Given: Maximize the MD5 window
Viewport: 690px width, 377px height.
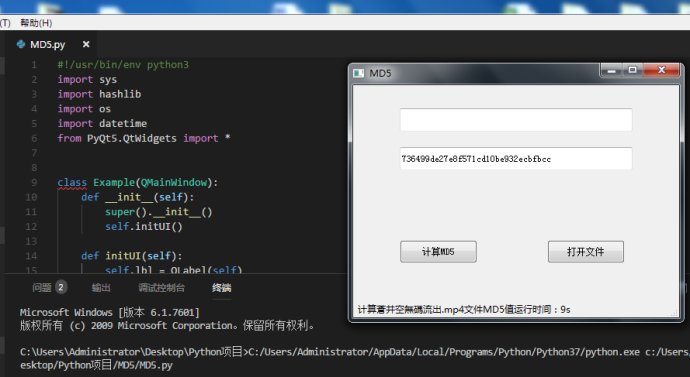Looking at the screenshot, I should [x=632, y=70].
